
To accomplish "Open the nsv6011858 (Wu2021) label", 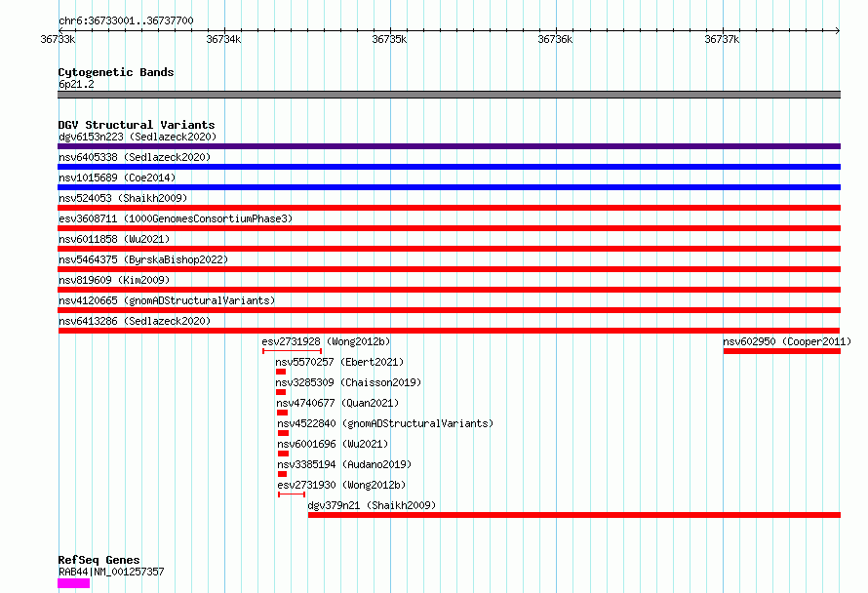I will point(114,239).
